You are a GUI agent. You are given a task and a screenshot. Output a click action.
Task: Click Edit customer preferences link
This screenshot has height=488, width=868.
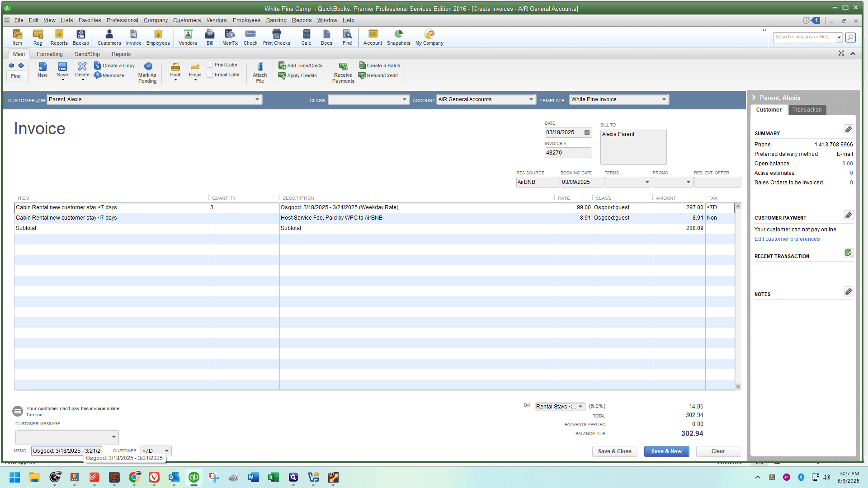click(787, 239)
